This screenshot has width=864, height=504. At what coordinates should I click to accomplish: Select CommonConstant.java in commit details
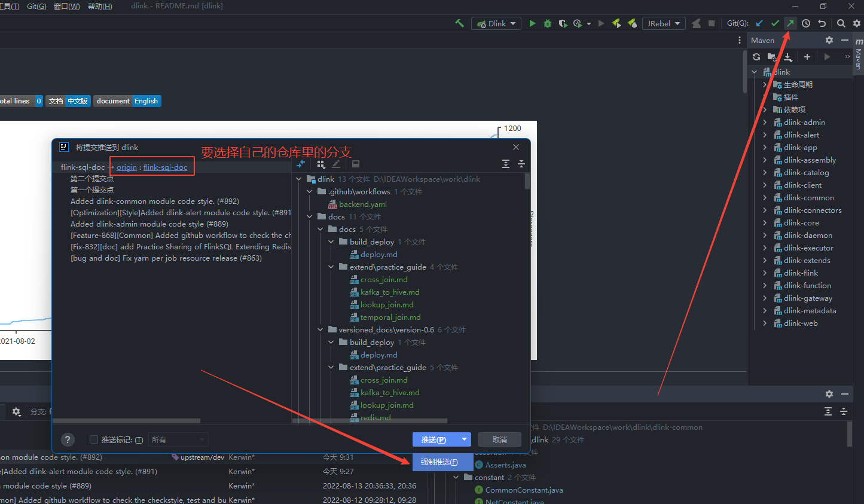point(524,490)
